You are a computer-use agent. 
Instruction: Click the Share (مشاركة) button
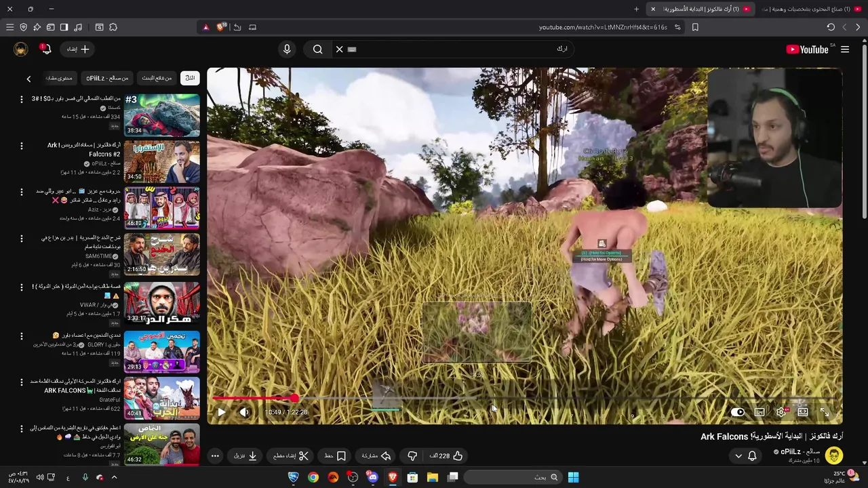(x=376, y=456)
